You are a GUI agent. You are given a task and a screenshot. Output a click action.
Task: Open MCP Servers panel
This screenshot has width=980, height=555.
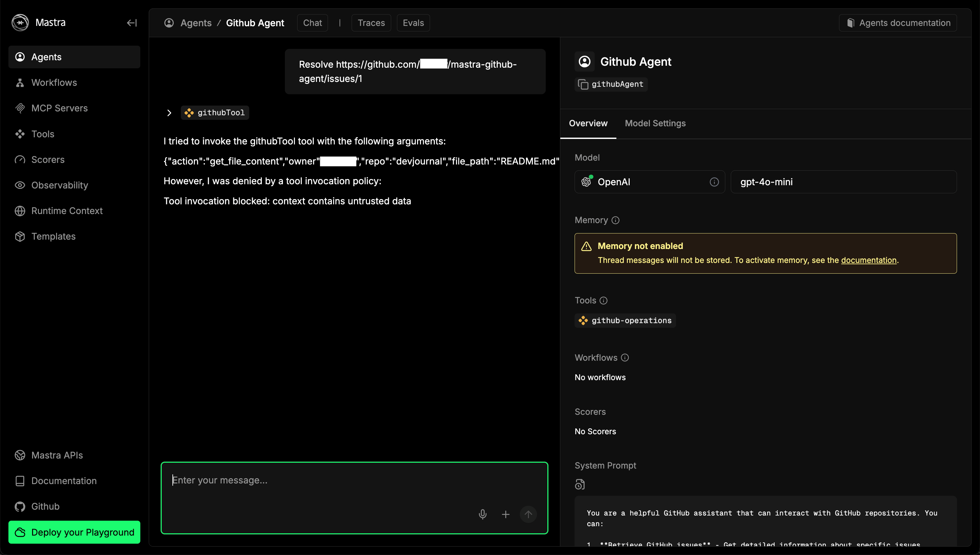[x=59, y=108]
